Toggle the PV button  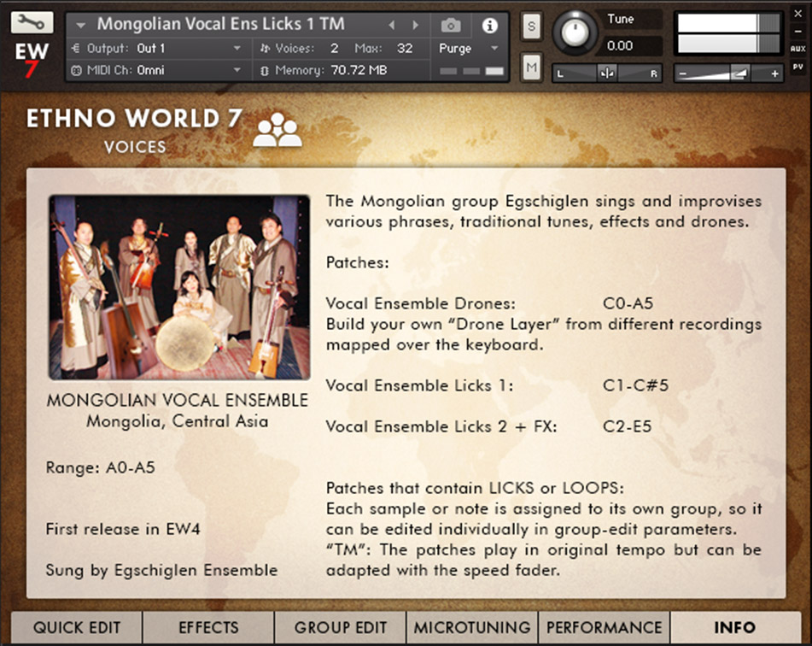798,67
